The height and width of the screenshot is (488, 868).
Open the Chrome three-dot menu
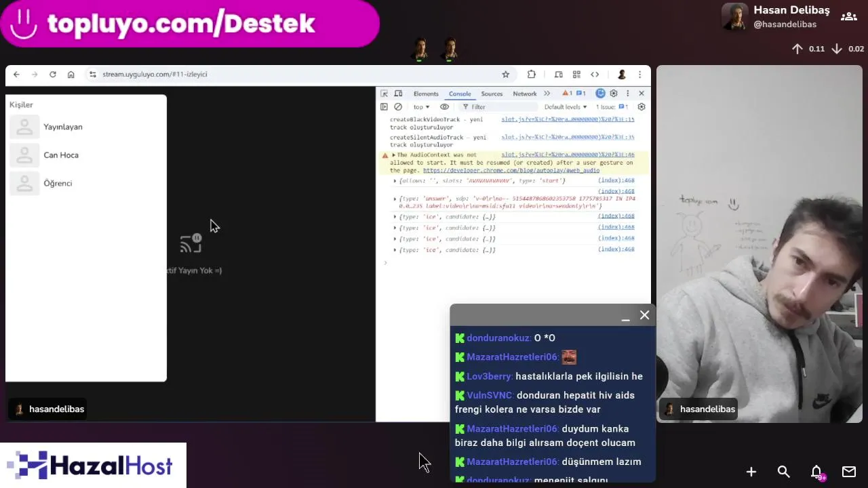(x=639, y=75)
